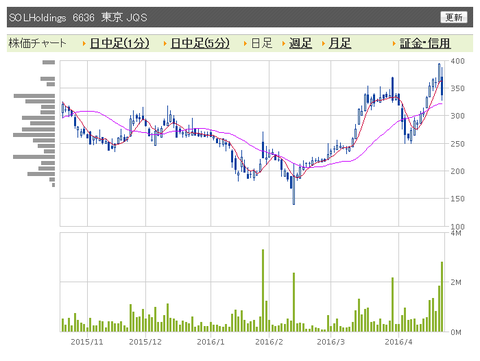The width and height of the screenshot is (480, 361).
Task: Click the 2015/12 date axis label
Action: coord(145,342)
